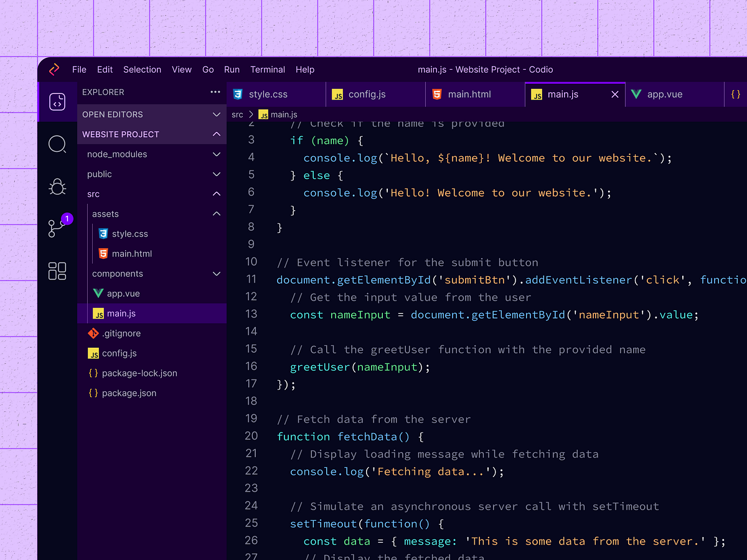Click line number 11 in the gutter

pyautogui.click(x=251, y=279)
